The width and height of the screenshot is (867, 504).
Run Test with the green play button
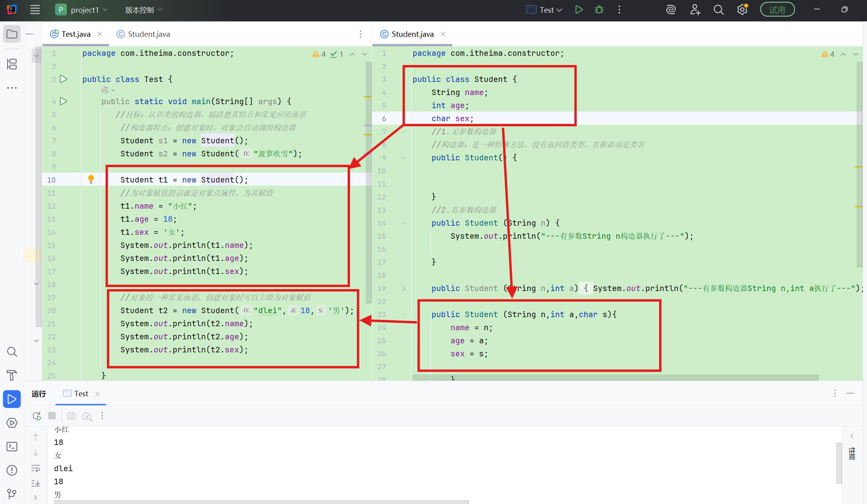pos(579,10)
